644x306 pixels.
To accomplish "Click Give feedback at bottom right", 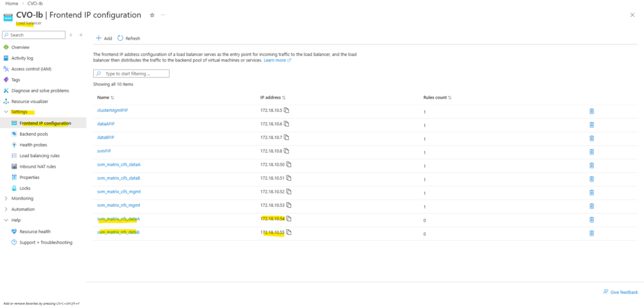I will (621, 292).
